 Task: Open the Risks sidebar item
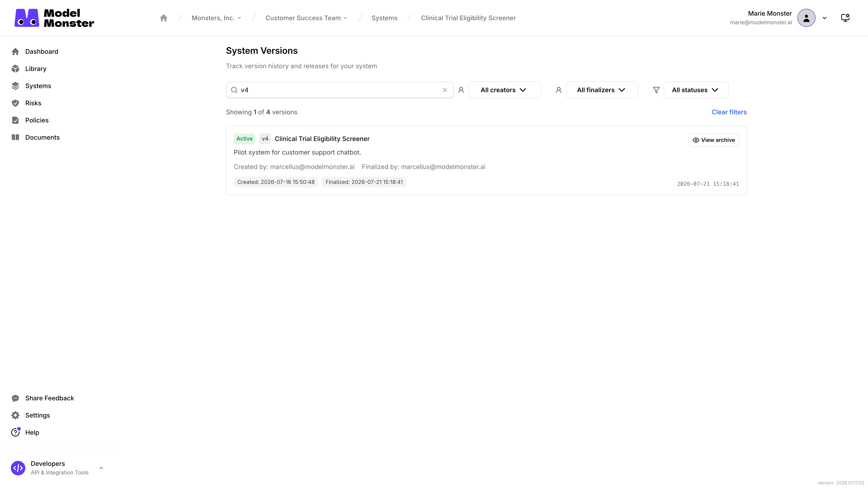(33, 103)
